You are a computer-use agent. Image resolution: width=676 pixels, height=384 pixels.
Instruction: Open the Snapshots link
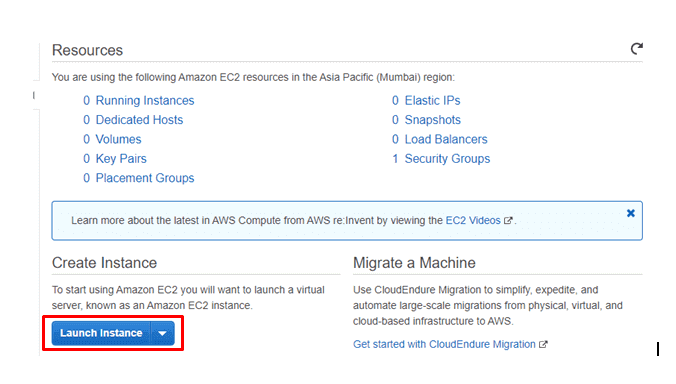pyautogui.click(x=433, y=120)
